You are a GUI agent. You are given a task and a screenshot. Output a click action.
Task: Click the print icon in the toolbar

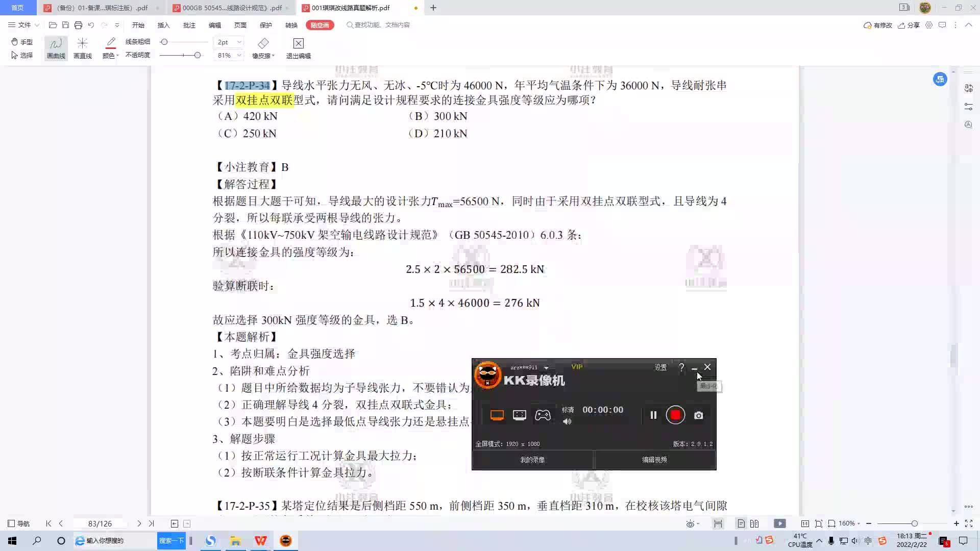tap(78, 25)
